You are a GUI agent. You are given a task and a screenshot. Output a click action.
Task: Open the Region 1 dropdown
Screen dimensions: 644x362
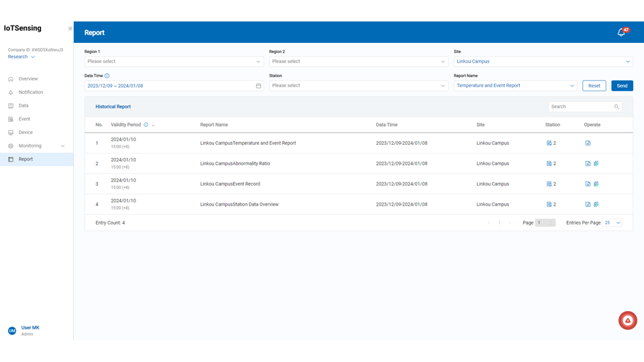click(x=174, y=62)
